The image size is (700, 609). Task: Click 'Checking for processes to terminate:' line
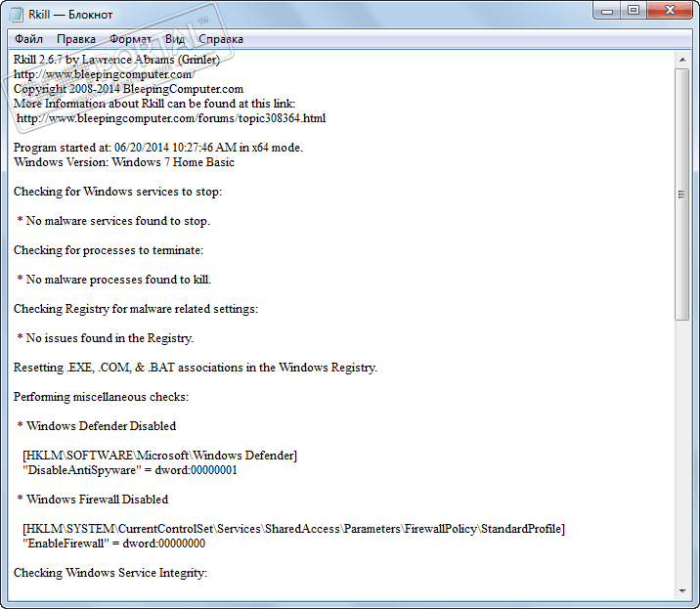pyautogui.click(x=109, y=250)
